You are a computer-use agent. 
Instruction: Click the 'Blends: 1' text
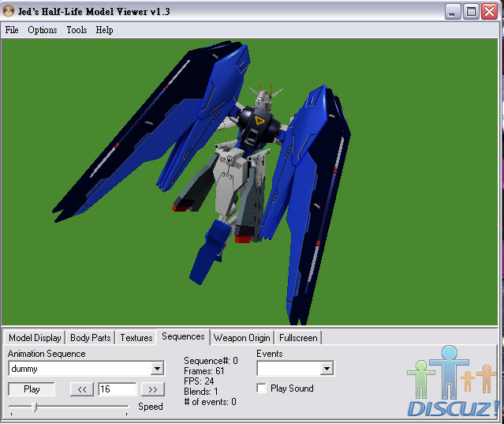[201, 392]
